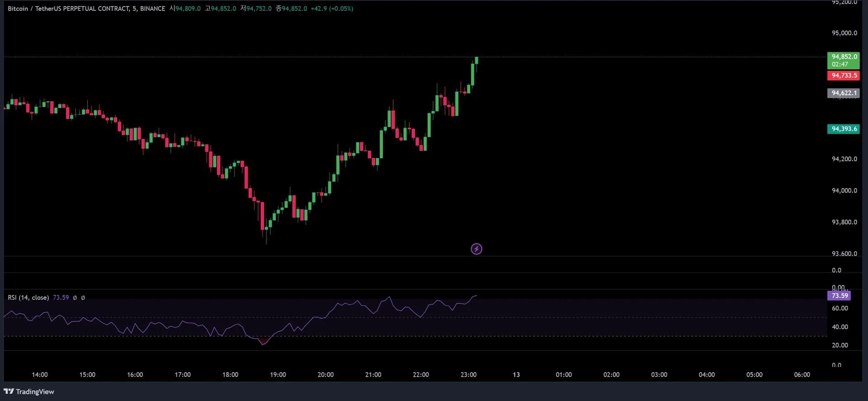
Task: Click the 18:00 time axis label
Action: 230,375
